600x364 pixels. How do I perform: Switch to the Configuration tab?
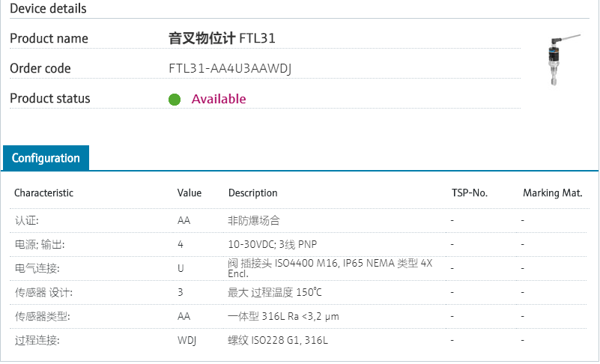pos(46,158)
